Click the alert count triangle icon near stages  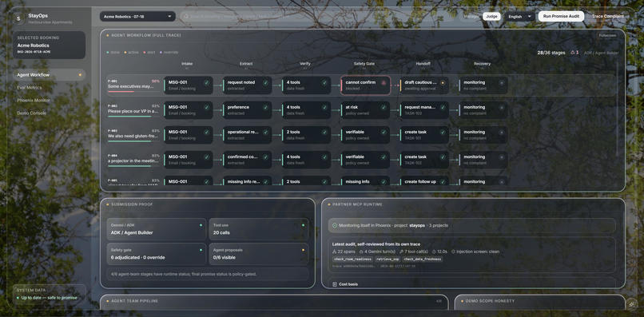click(573, 53)
